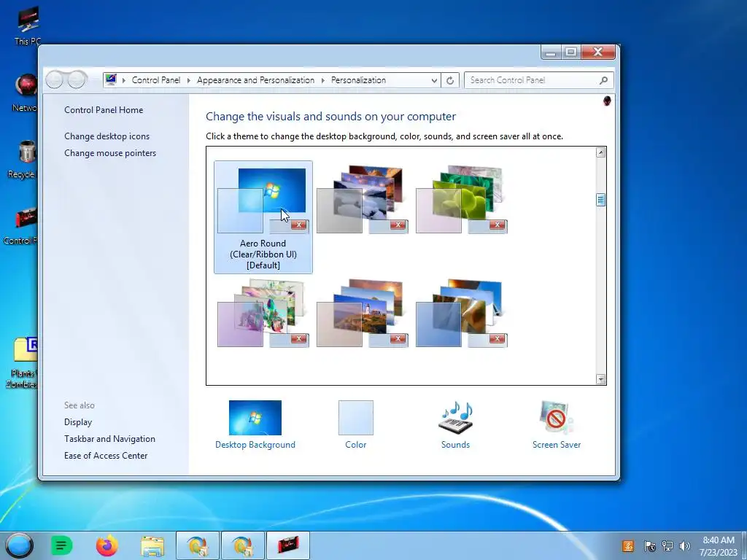Click the Sounds link label
Image resolution: width=747 pixels, height=560 pixels.
point(455,445)
